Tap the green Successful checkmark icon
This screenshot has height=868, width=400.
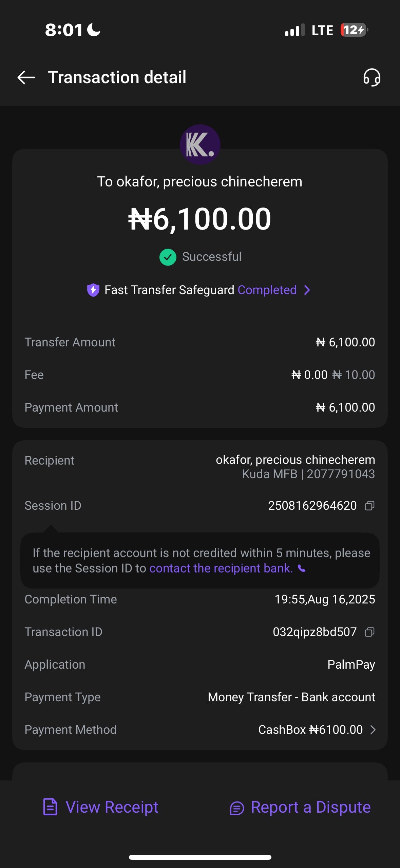[x=168, y=257]
